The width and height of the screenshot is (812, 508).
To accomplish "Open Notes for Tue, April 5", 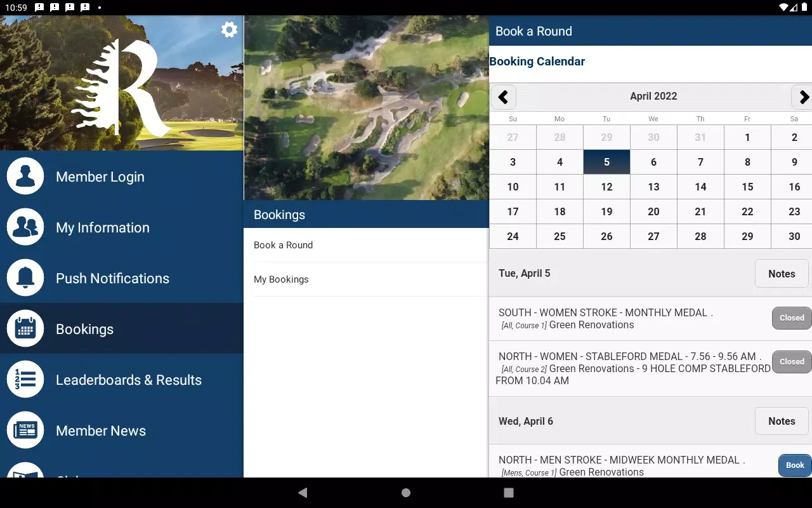I will [x=781, y=274].
